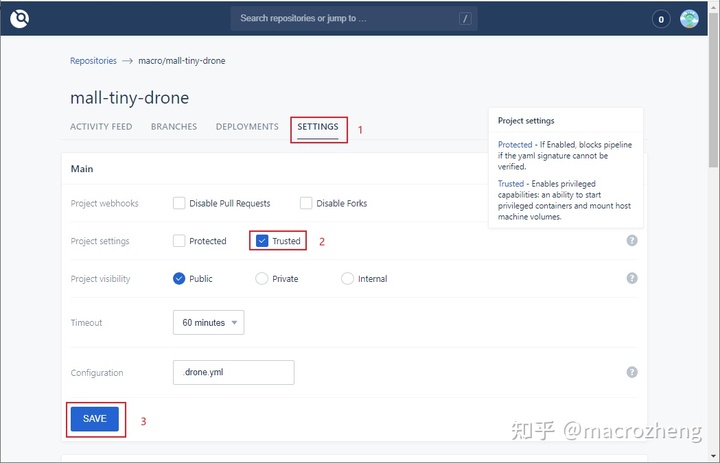Click the Timeout label
Image resolution: width=720 pixels, height=463 pixels.
click(x=86, y=322)
